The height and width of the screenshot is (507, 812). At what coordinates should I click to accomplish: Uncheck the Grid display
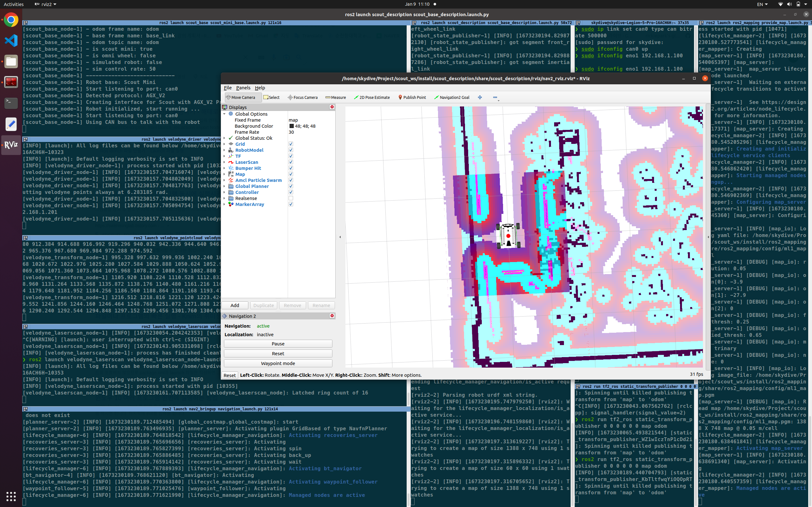(291, 144)
